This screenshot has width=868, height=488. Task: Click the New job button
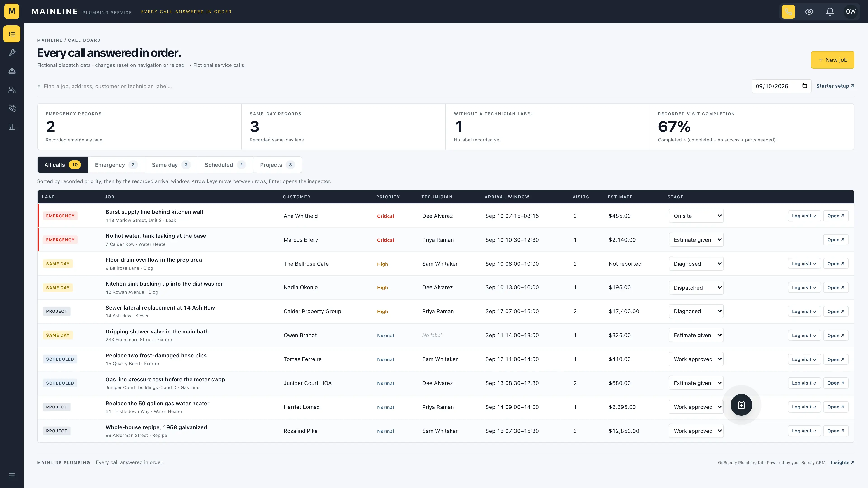(x=832, y=60)
